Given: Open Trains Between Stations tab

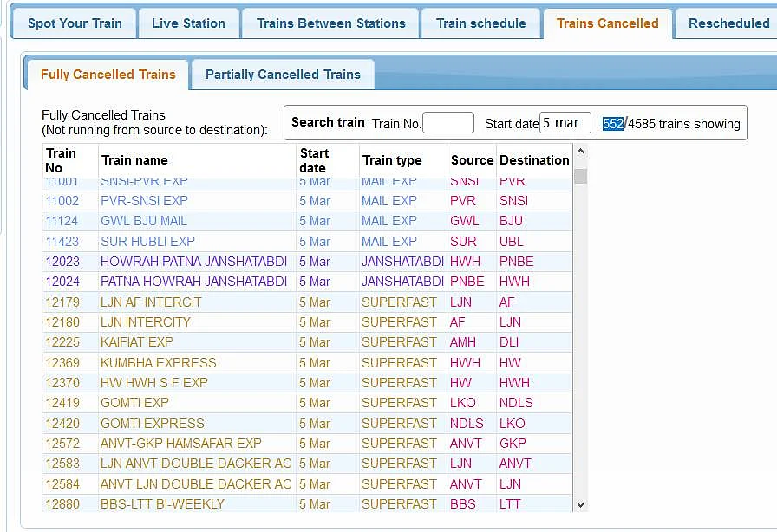Looking at the screenshot, I should pyautogui.click(x=330, y=23).
